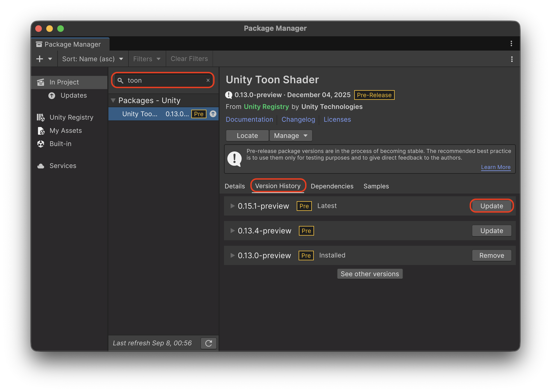This screenshot has height=392, width=551.
Task: Click the Unity Registry sidebar icon
Action: 41,117
